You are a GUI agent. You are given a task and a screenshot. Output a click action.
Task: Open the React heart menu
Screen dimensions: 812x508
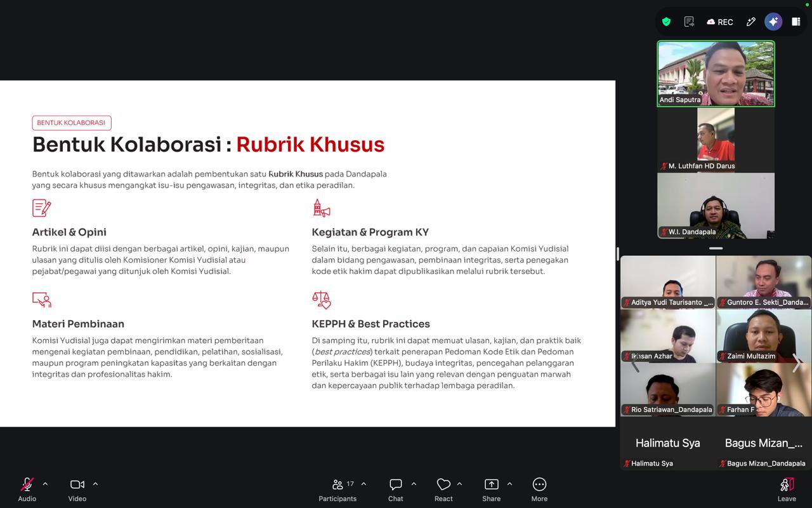click(x=443, y=490)
